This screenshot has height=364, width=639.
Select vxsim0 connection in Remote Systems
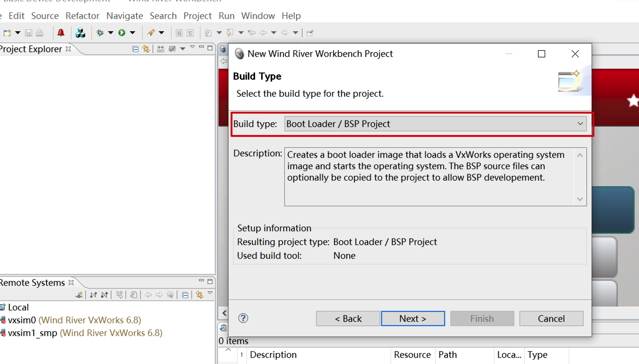pos(74,320)
